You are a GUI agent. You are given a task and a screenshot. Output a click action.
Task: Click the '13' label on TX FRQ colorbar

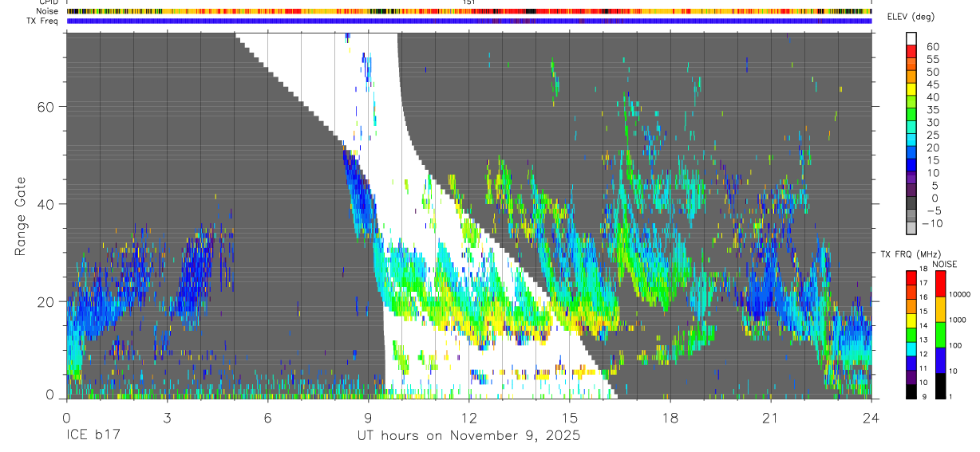(922, 340)
